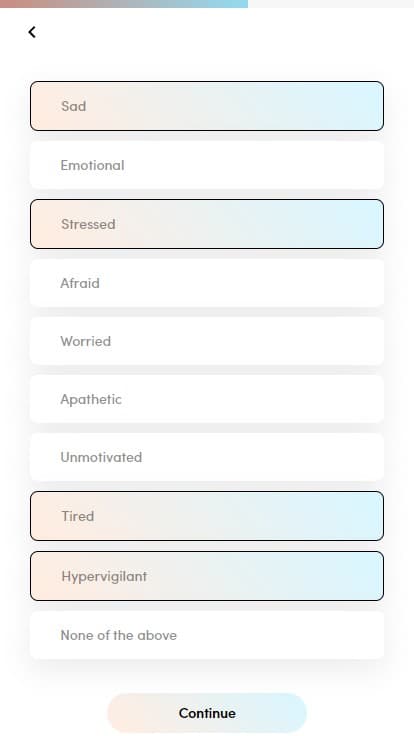This screenshot has width=414, height=736.
Task: Tap the Tired label text
Action: tap(78, 516)
